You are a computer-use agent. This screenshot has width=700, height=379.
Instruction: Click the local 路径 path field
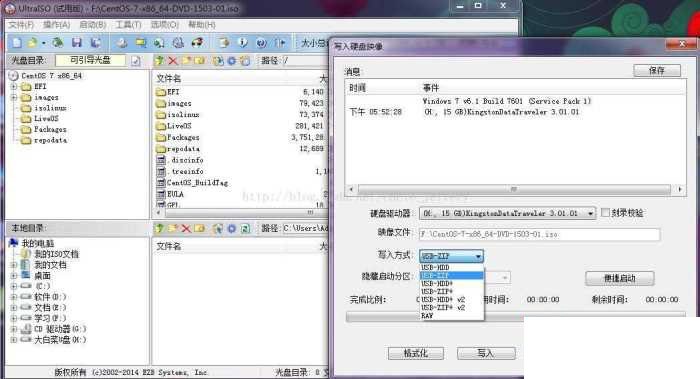(305, 229)
